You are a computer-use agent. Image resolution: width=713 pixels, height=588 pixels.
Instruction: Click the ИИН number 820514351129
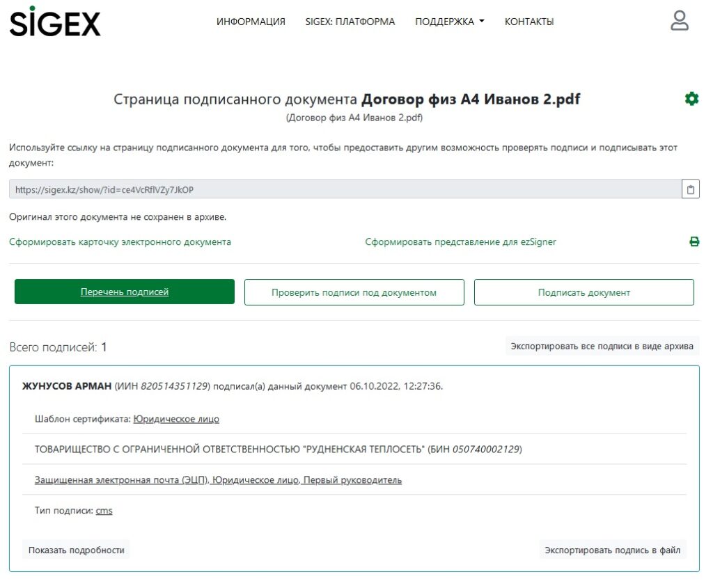(x=174, y=386)
